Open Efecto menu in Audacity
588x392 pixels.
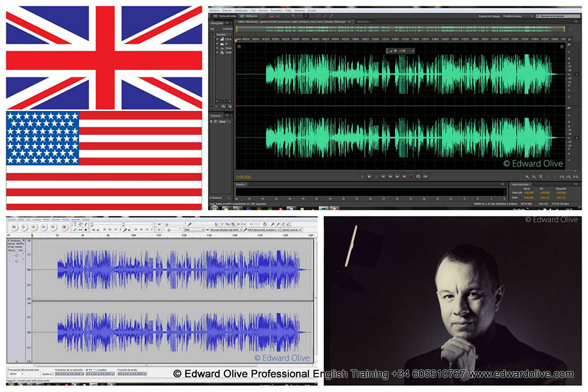66,219
